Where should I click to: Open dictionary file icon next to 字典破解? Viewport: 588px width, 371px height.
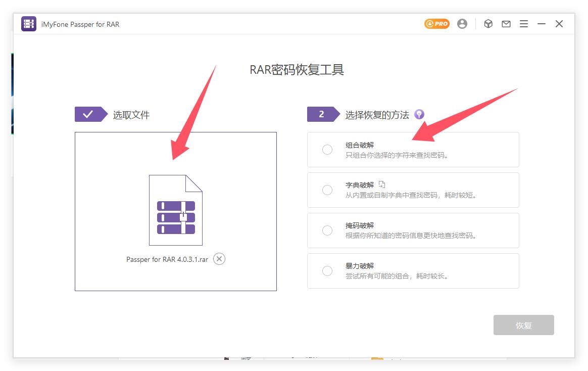point(382,184)
